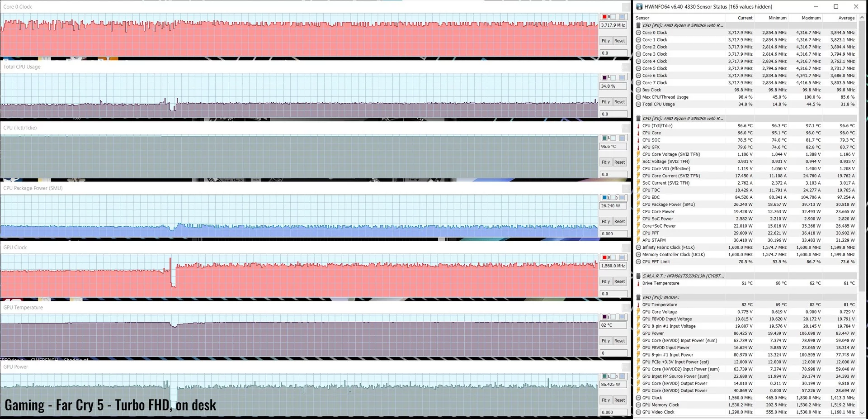Click the lightning icon beside CPU Core Voltage (SVI2 TFN)

(x=638, y=154)
